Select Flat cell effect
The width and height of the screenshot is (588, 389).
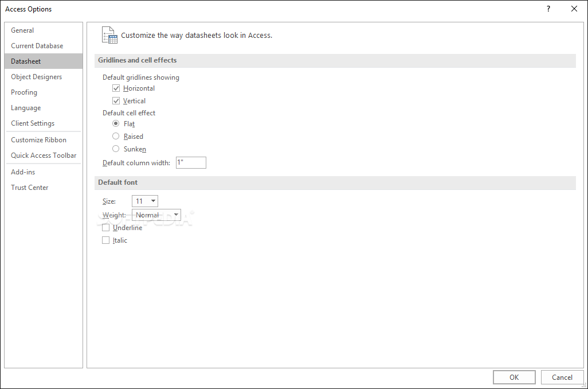coord(116,123)
